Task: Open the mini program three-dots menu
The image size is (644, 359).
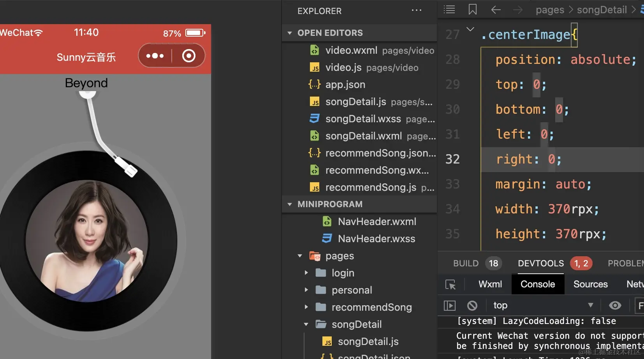Action: [x=155, y=56]
